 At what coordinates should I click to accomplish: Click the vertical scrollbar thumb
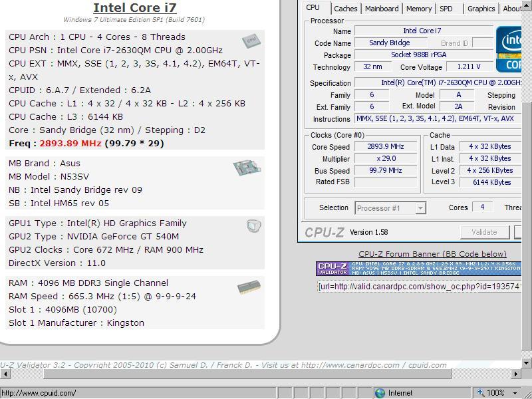527,225
